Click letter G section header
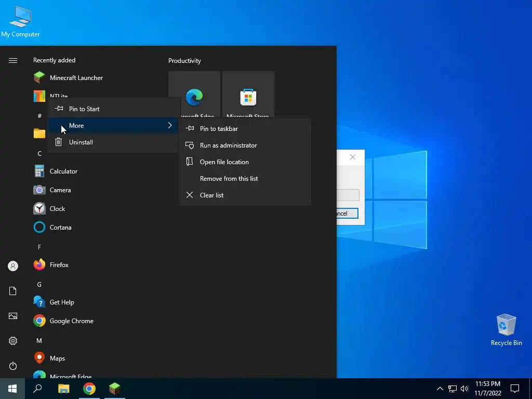 click(x=39, y=284)
